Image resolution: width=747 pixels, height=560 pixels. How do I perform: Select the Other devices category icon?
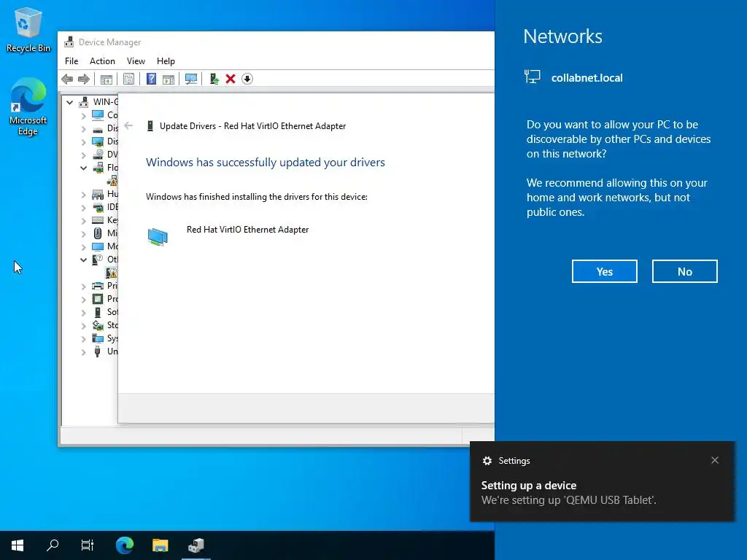[98, 260]
